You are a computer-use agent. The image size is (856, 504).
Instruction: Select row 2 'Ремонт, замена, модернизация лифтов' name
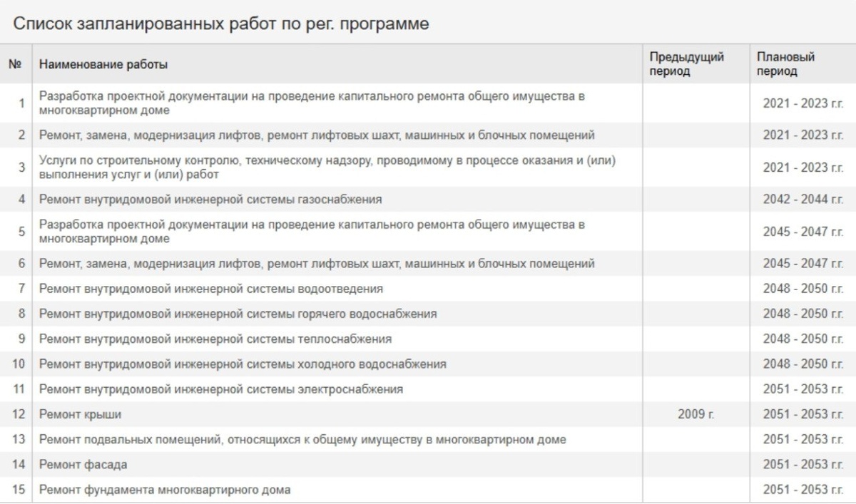click(x=317, y=135)
